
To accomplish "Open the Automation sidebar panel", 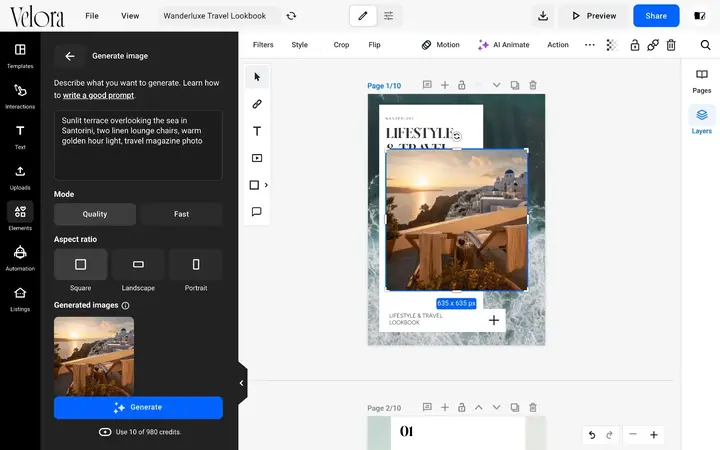I will (20, 258).
